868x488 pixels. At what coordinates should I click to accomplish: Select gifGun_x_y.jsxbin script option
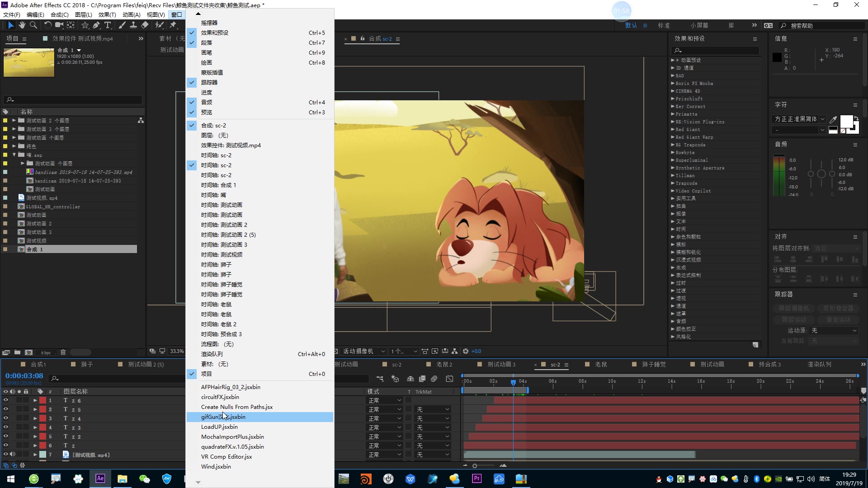click(x=223, y=417)
